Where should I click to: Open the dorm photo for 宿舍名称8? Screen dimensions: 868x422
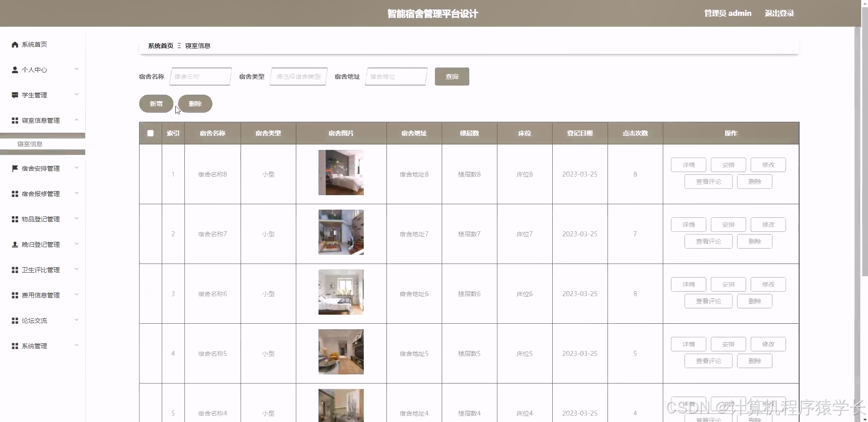(x=341, y=173)
